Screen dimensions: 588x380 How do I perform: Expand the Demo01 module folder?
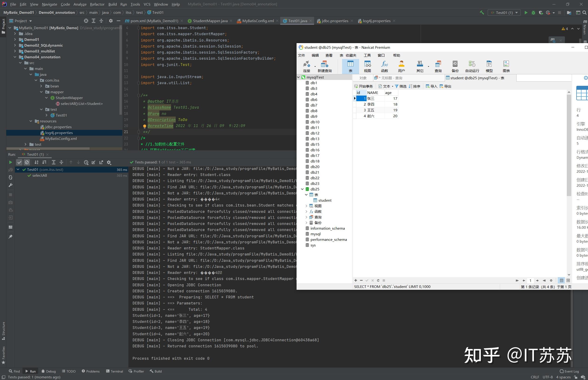point(15,39)
